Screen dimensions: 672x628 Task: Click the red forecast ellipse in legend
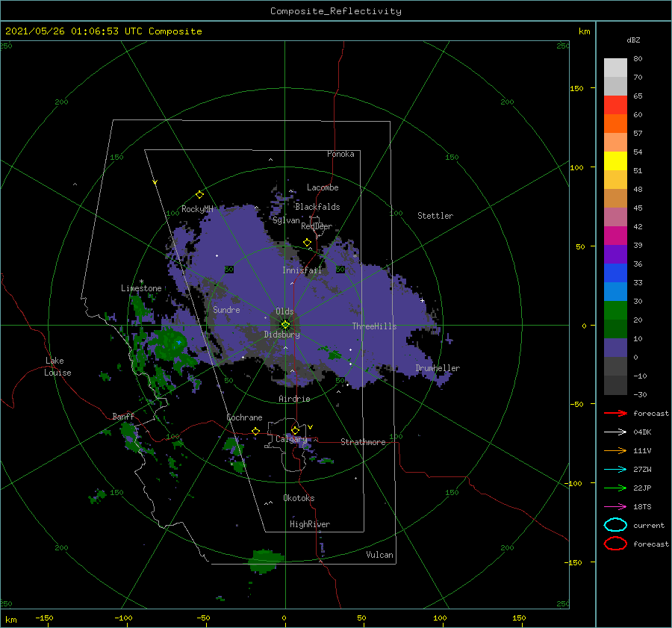[615, 544]
